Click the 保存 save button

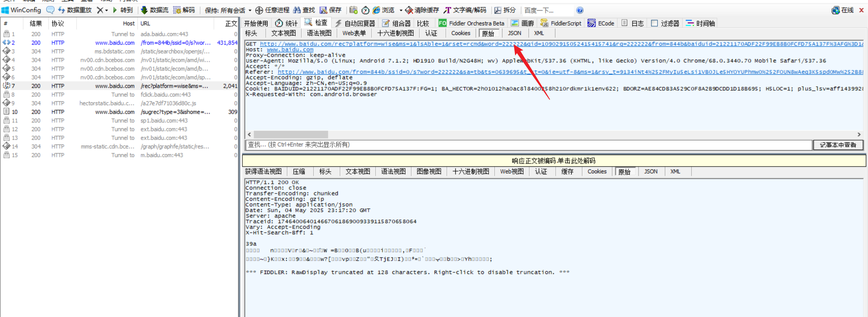click(331, 10)
